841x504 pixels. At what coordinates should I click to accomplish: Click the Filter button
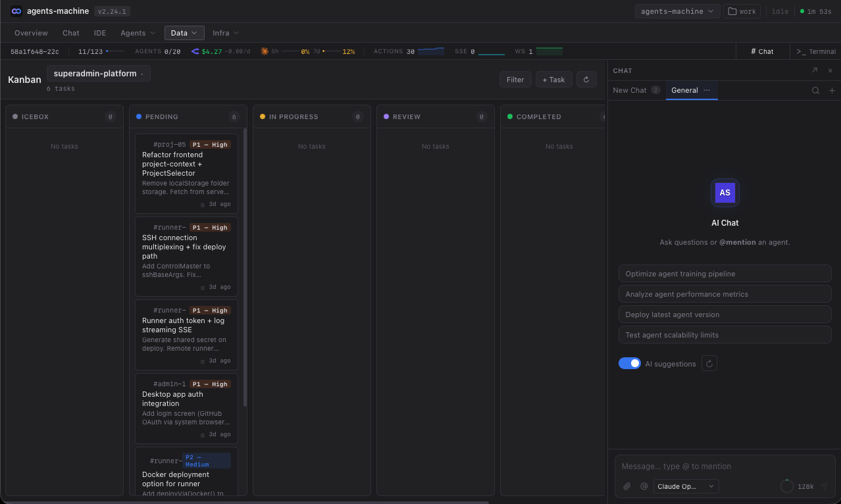(x=515, y=80)
